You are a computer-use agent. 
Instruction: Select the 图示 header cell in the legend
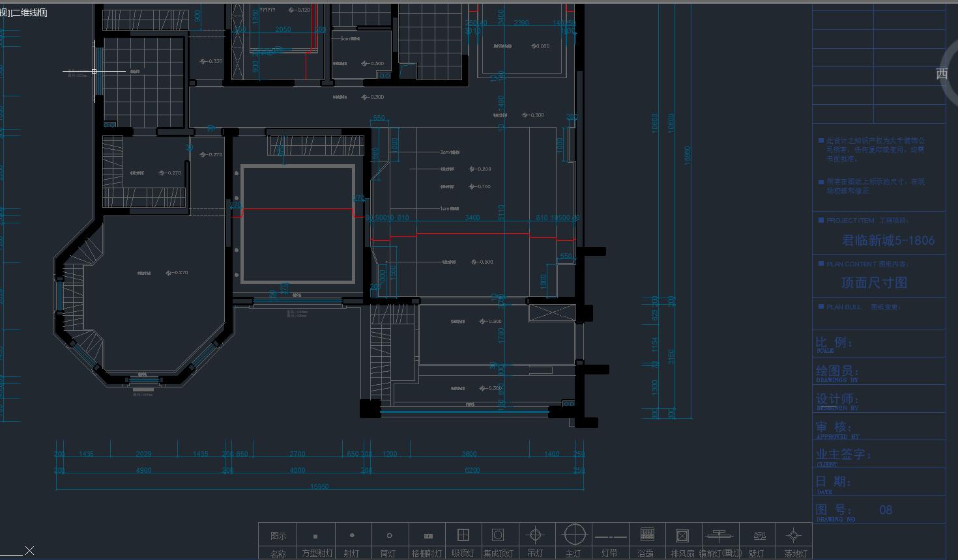point(278,536)
